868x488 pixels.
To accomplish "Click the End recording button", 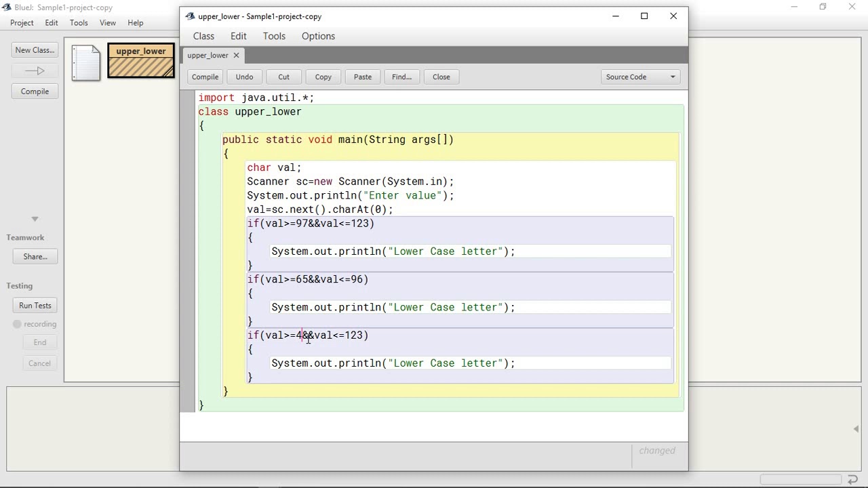I will click(x=39, y=342).
